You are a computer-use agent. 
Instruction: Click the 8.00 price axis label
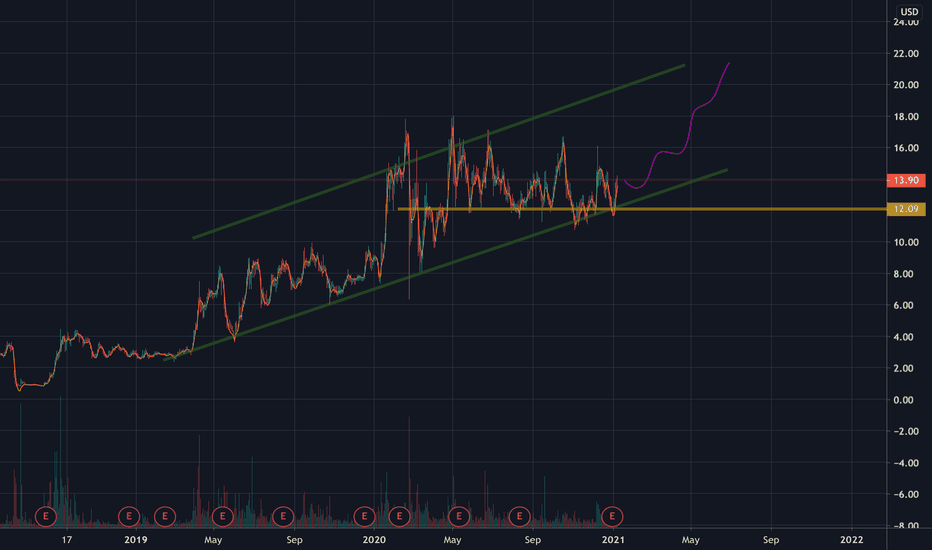(x=903, y=274)
